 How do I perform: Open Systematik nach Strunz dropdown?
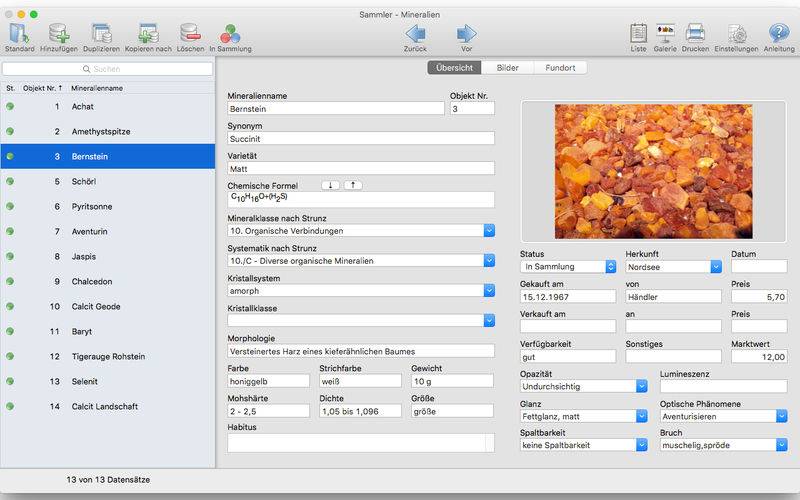tap(489, 261)
